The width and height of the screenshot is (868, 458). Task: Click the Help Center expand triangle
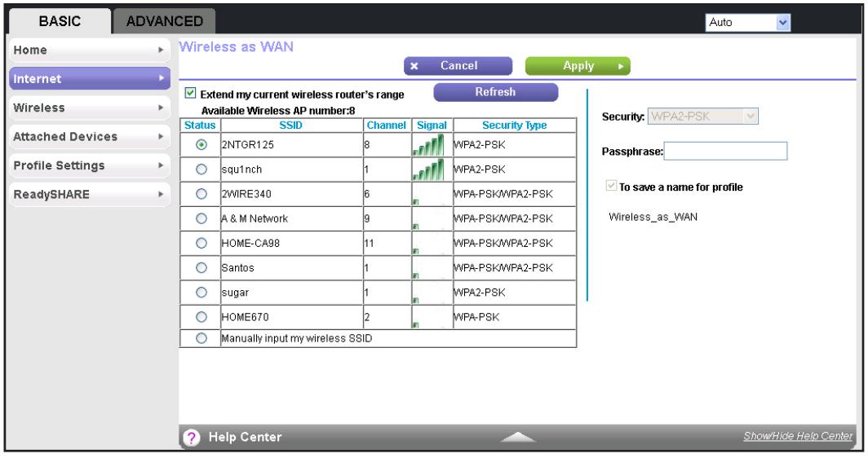tap(517, 437)
